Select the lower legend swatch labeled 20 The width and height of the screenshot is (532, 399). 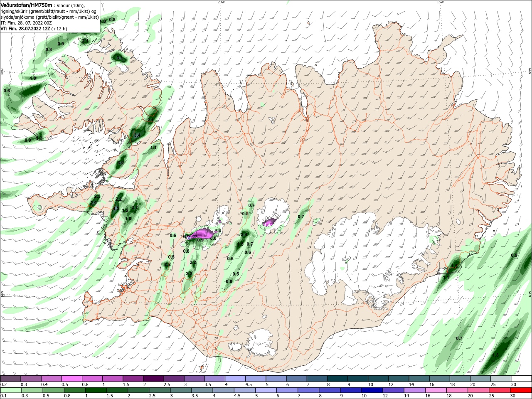478,390
